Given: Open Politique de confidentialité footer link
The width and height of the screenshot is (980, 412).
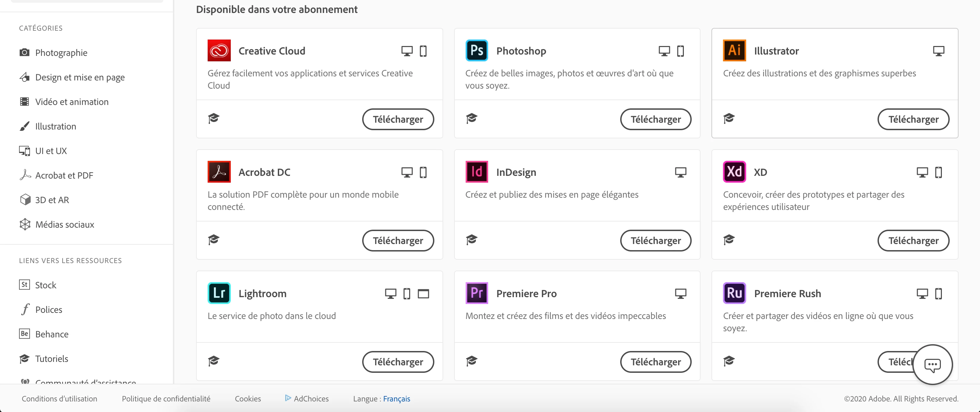Looking at the screenshot, I should pyautogui.click(x=166, y=399).
